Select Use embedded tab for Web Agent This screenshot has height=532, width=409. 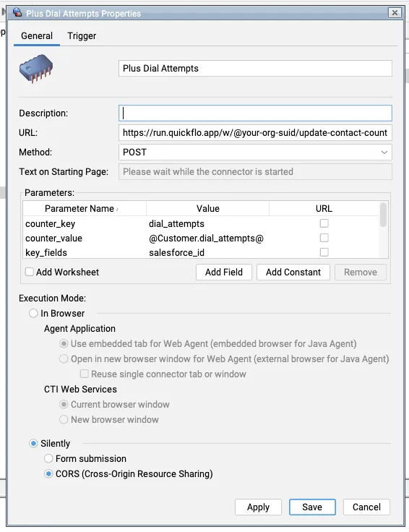(x=64, y=343)
